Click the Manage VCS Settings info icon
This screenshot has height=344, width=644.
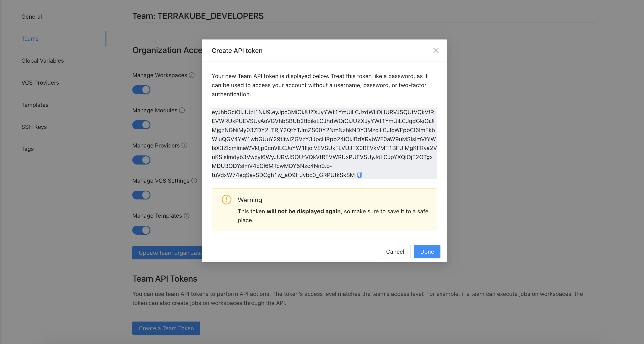click(194, 180)
